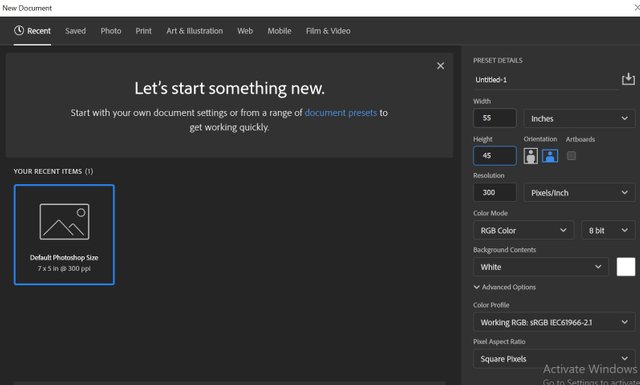Open the Web tab

pos(245,31)
